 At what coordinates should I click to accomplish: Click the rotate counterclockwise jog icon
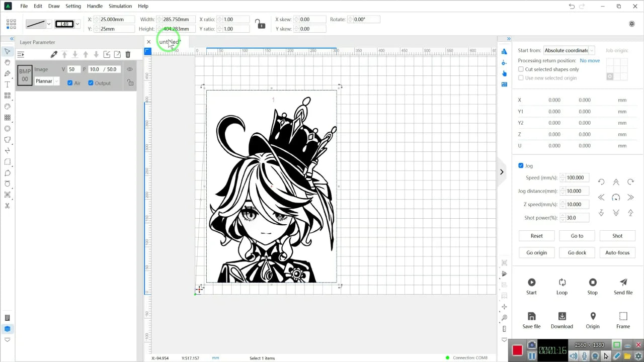(601, 182)
